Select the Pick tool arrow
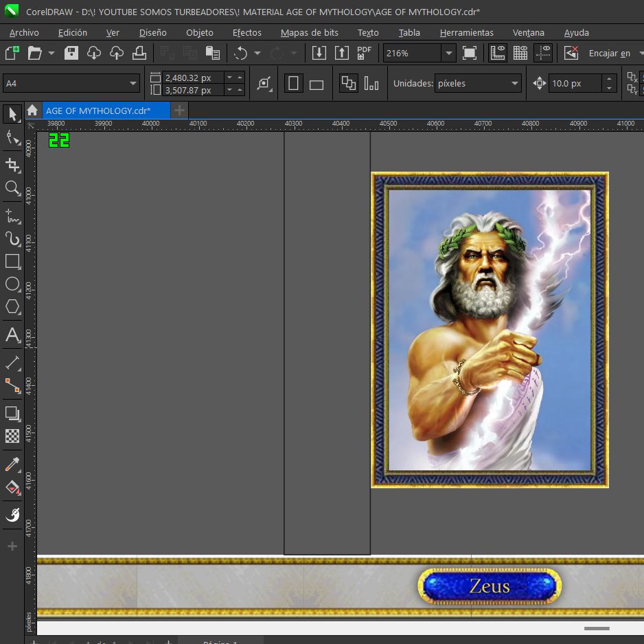Image resolution: width=644 pixels, height=644 pixels. tap(12, 114)
